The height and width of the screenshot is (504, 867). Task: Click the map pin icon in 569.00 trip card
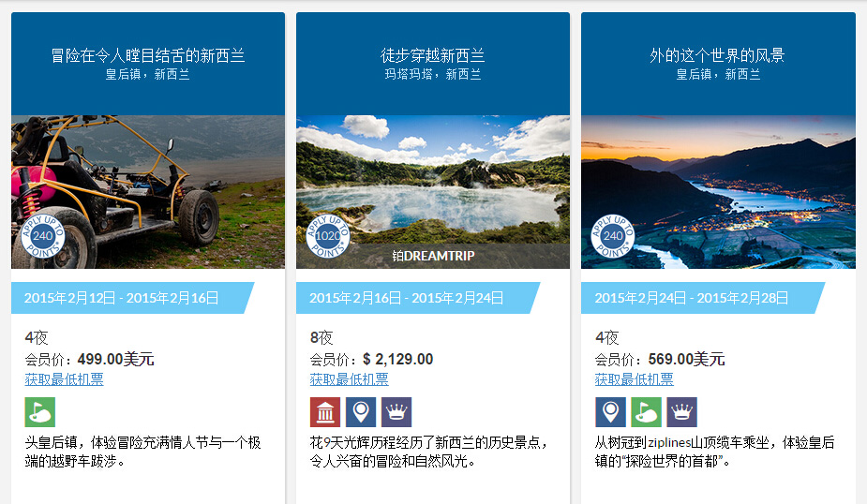coord(610,412)
